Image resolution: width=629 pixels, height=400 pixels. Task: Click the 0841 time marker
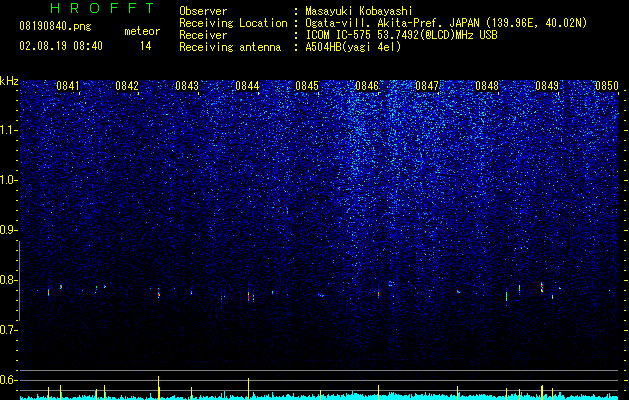[67, 85]
